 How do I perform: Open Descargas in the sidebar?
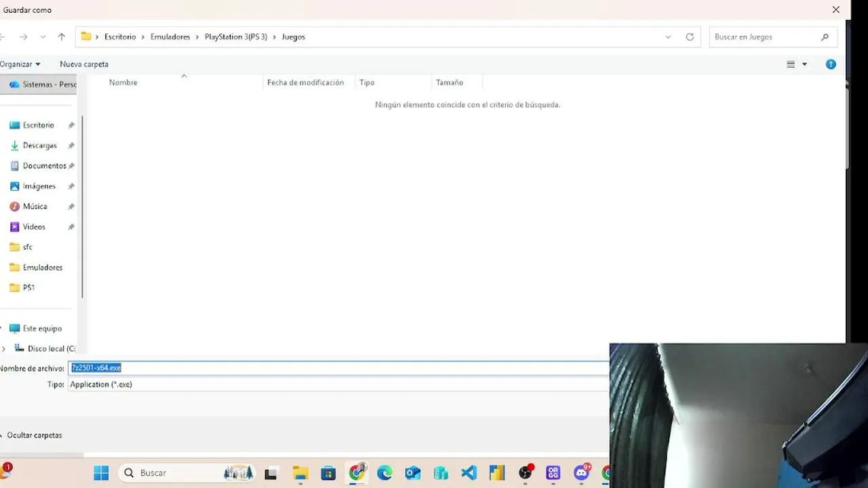(39, 145)
